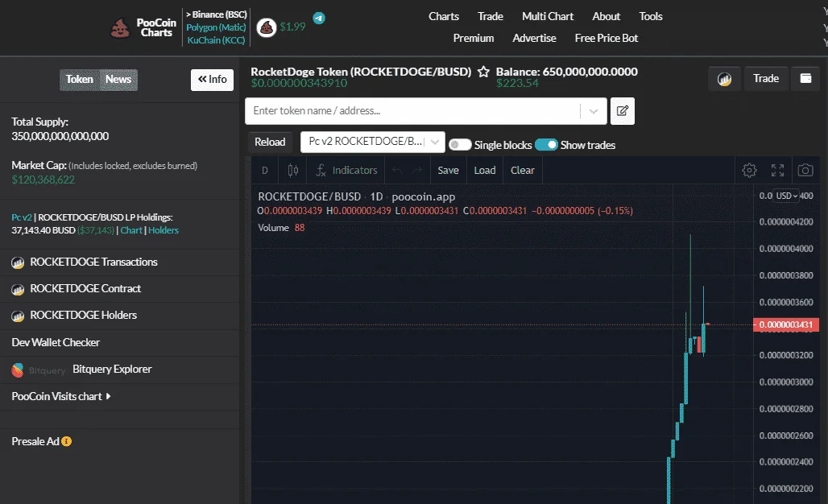Change the D timeframe interval
The image size is (828, 504).
coord(265,171)
